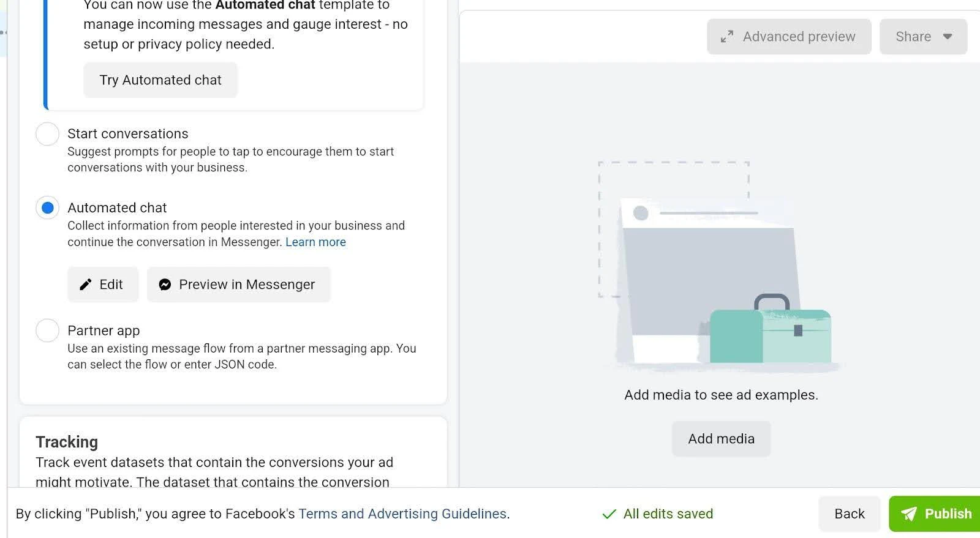Click the pencil icon on the Edit button
This screenshot has width=980, height=538.
click(86, 284)
